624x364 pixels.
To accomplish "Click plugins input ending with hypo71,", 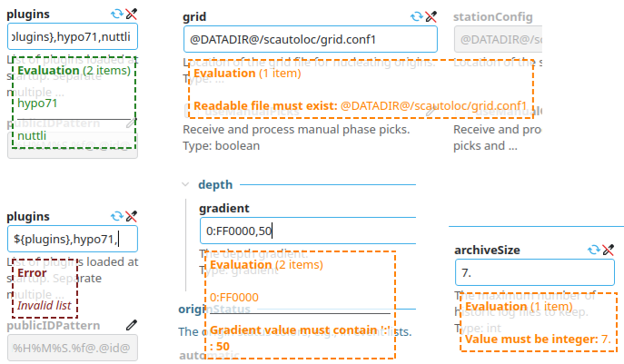I will click(72, 239).
